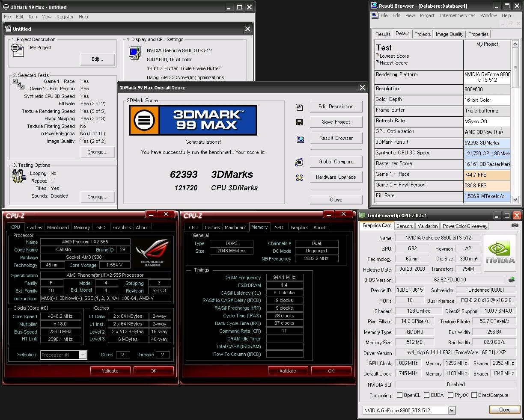Image resolution: width=524 pixels, height=420 pixels.
Task: Click the Edit Description icon in score dialog
Action: 299,107
